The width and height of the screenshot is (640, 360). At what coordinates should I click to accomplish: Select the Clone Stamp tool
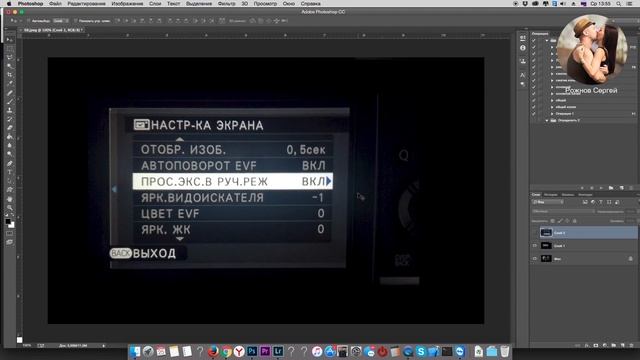10,110
